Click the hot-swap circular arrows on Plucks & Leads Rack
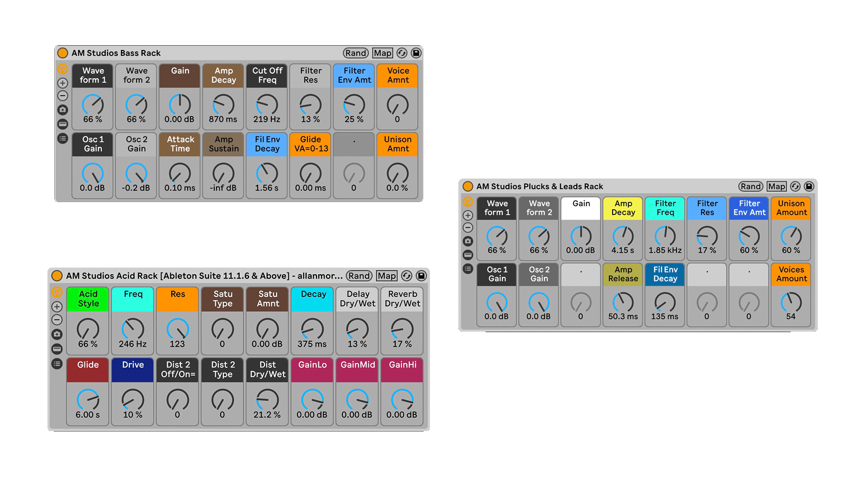Image resolution: width=868 pixels, height=488 pixels. [x=795, y=186]
